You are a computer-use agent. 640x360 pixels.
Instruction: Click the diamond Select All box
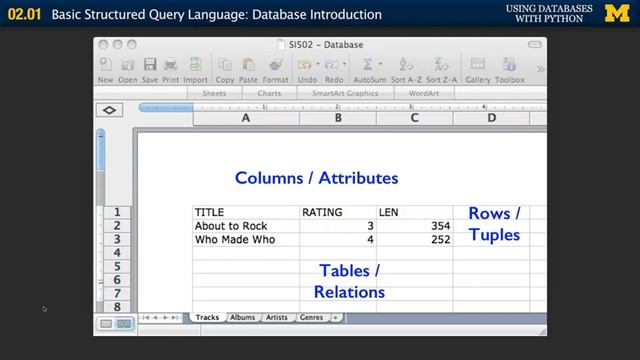(109, 110)
